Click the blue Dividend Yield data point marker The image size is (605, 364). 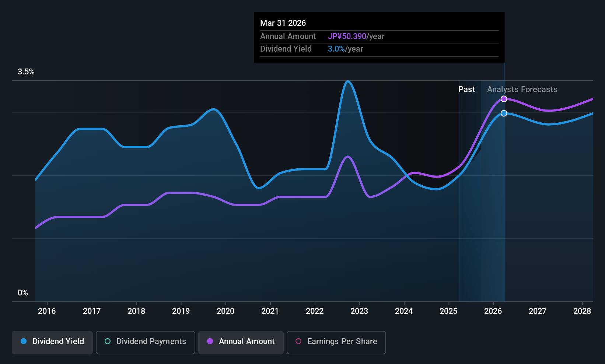tap(504, 113)
